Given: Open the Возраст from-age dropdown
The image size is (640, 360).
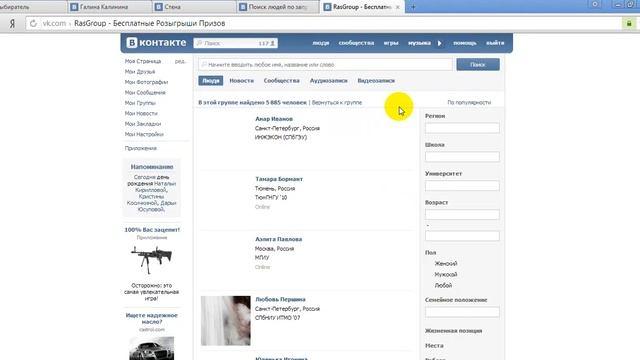Looking at the screenshot, I should [x=462, y=215].
